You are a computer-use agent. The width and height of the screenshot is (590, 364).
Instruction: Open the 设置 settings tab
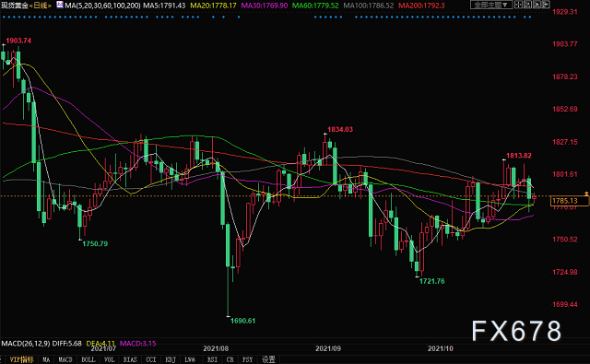(x=268, y=360)
